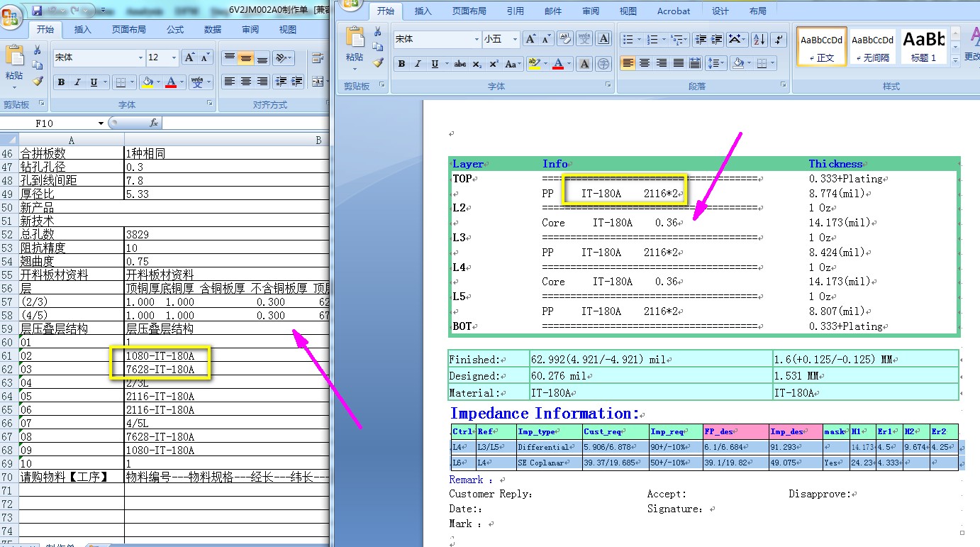Click Word character border A icon
The width and height of the screenshot is (980, 547).
603,39
